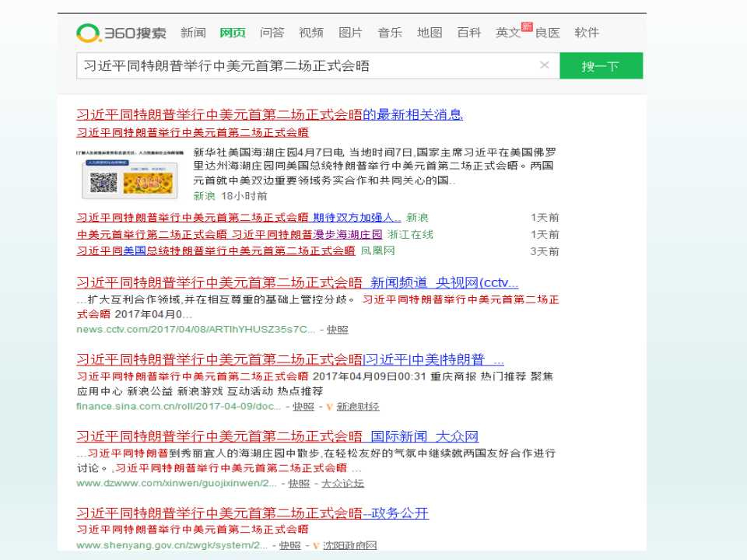The height and width of the screenshot is (560, 747).
Task: Click the 360搜索 logo
Action: point(121,33)
